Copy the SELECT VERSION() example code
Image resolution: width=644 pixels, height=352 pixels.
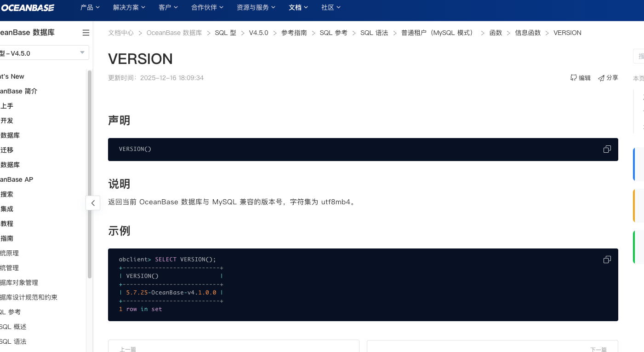click(607, 260)
